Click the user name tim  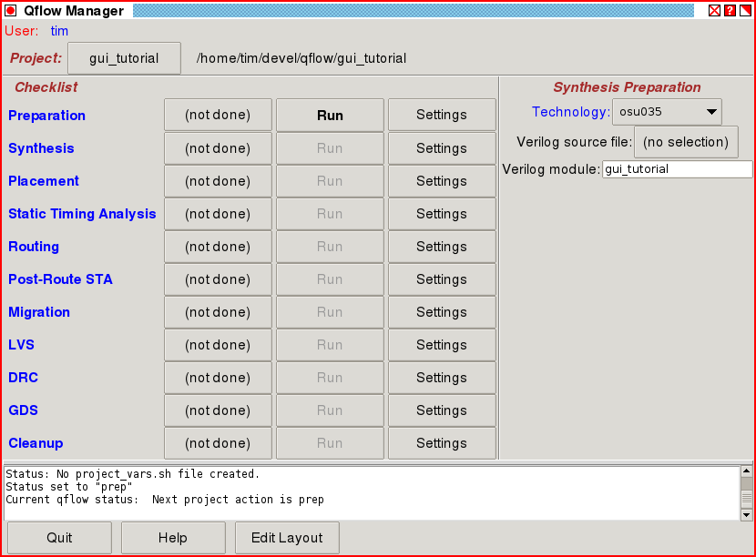click(x=59, y=31)
